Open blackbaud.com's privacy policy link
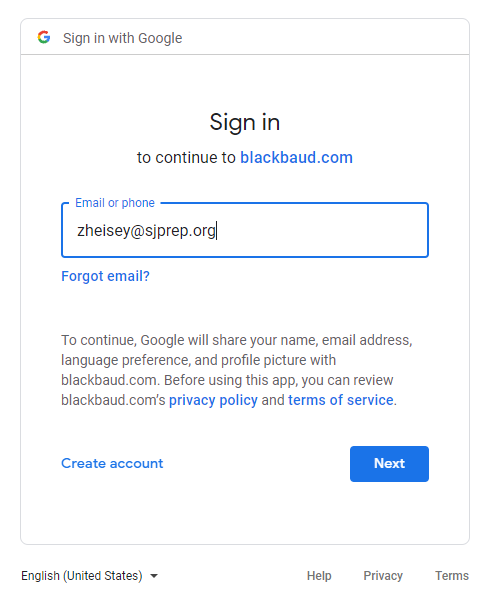The image size is (486, 602). point(213,400)
